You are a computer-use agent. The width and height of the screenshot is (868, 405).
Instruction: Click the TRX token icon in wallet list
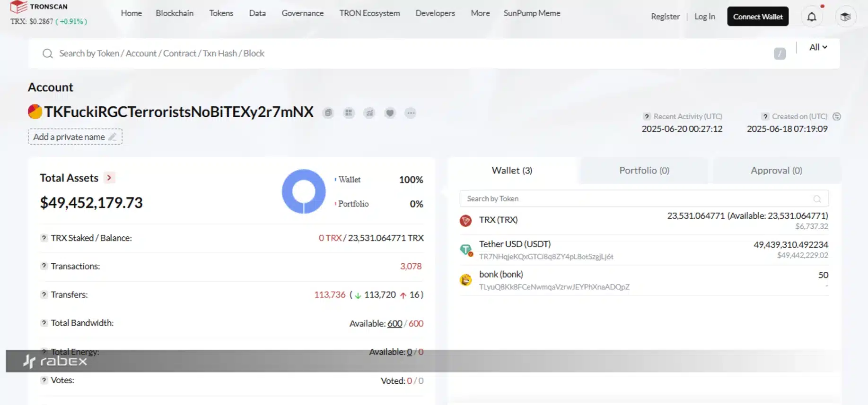pos(466,221)
